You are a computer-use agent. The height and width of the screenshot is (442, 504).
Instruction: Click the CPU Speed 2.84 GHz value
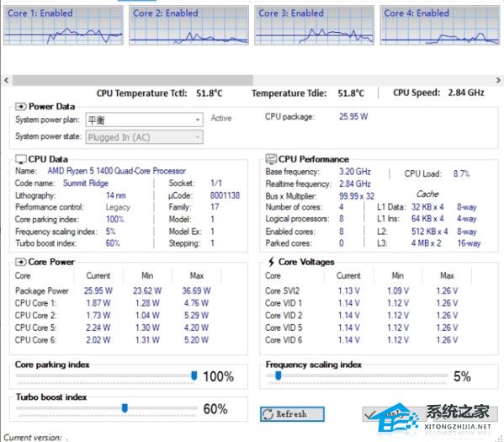[466, 93]
